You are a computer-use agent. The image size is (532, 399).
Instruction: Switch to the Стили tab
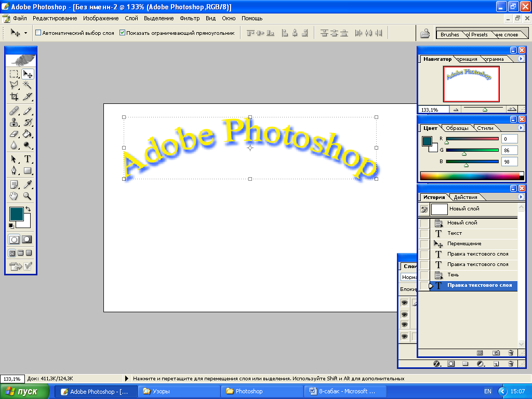[485, 128]
